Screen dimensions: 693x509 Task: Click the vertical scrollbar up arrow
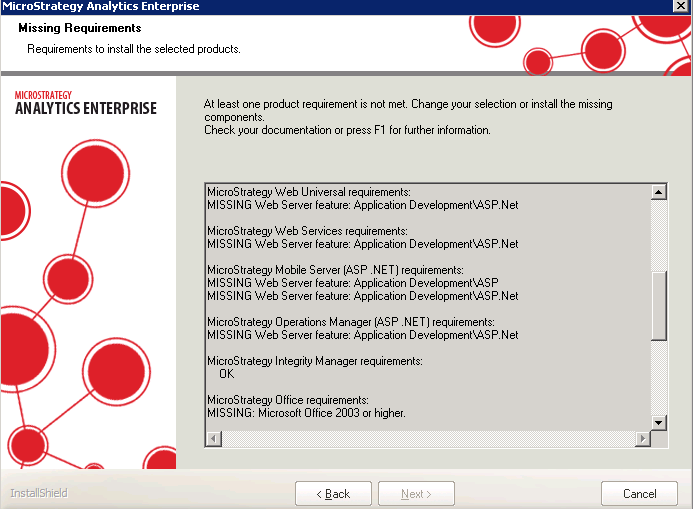click(658, 191)
